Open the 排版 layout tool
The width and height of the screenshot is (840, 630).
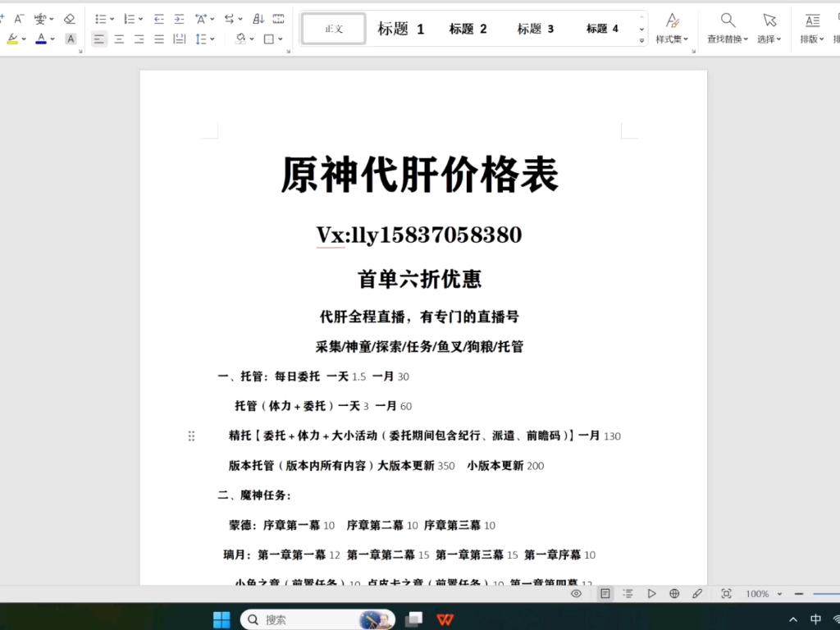pos(812,29)
